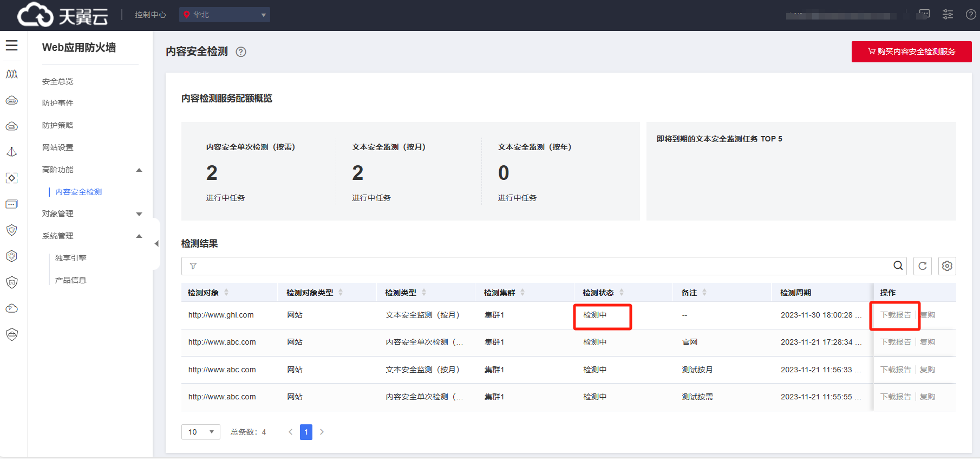Open the top bar settings sliders icon
The image size is (980, 459).
[948, 15]
